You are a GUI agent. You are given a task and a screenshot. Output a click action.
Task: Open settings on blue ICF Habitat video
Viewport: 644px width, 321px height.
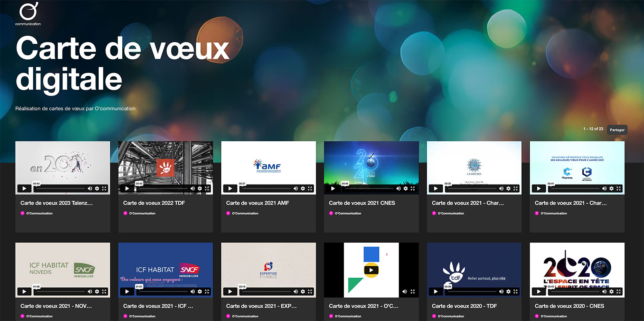point(200,292)
